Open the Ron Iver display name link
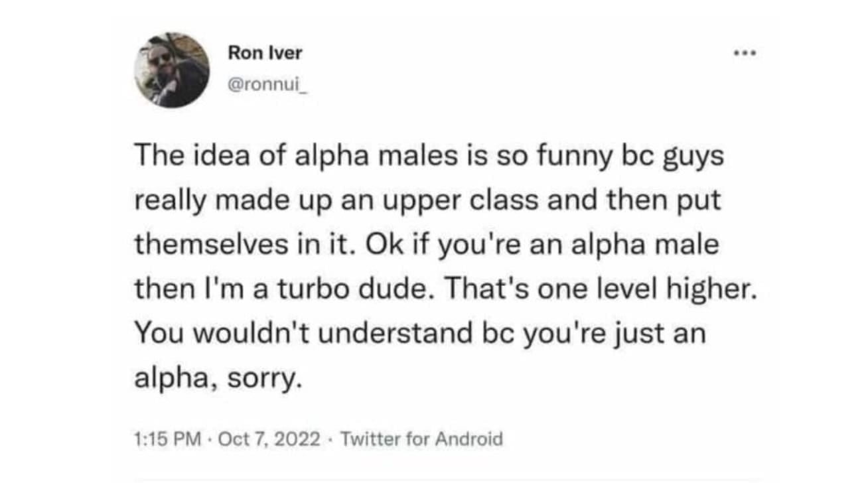 coord(264,52)
